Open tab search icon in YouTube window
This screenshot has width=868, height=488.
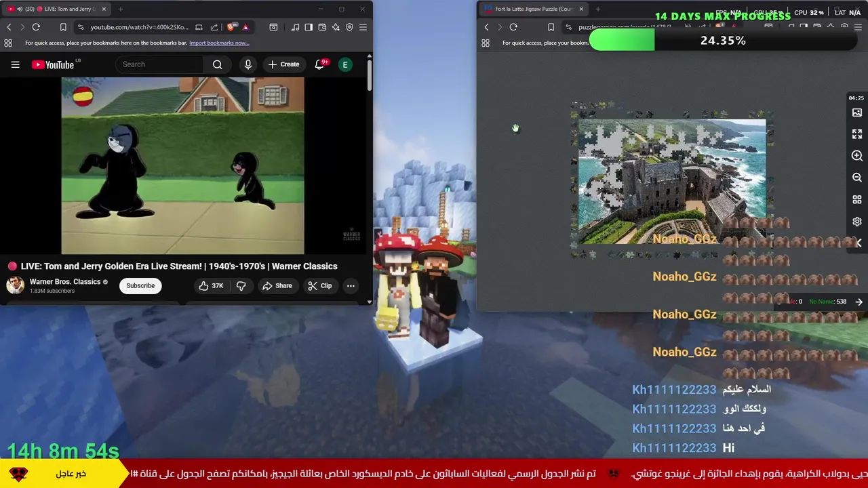[273, 27]
